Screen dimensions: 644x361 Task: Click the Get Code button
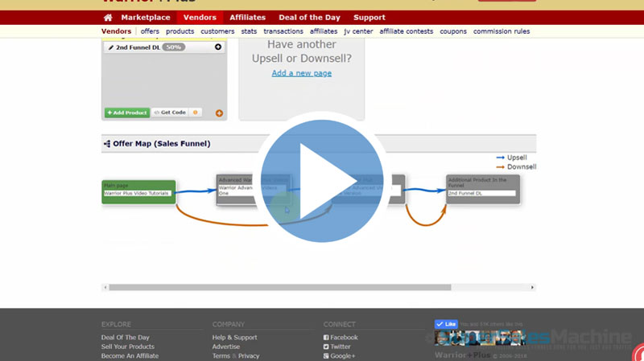click(x=170, y=113)
